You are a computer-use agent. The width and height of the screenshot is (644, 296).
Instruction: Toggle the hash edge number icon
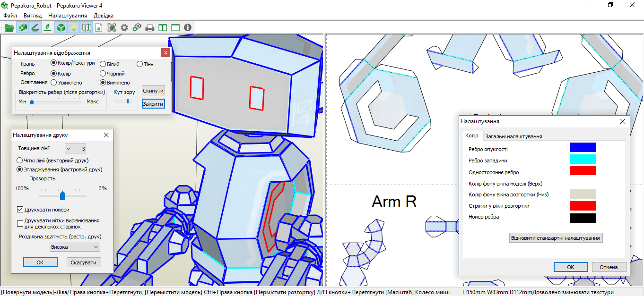(x=47, y=28)
